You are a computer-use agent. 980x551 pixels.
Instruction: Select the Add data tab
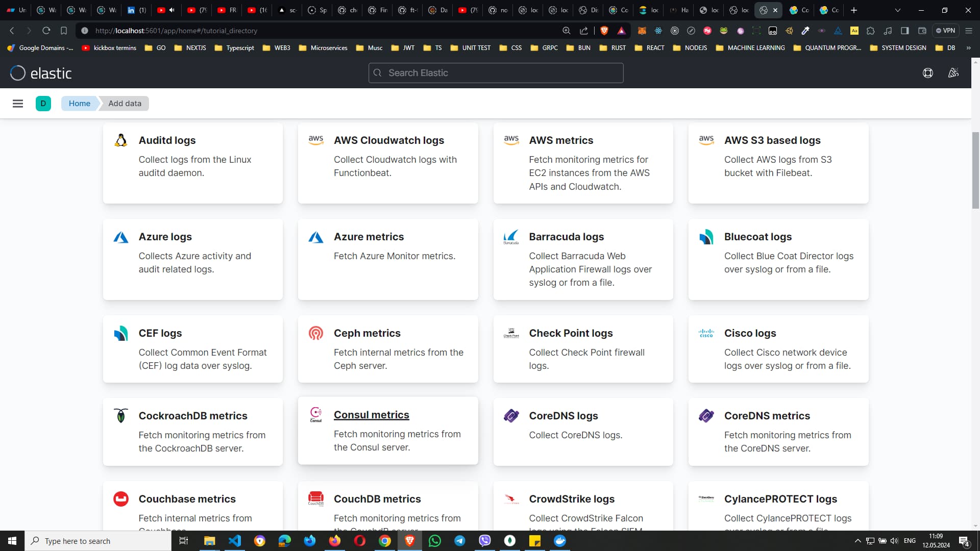pos(125,103)
